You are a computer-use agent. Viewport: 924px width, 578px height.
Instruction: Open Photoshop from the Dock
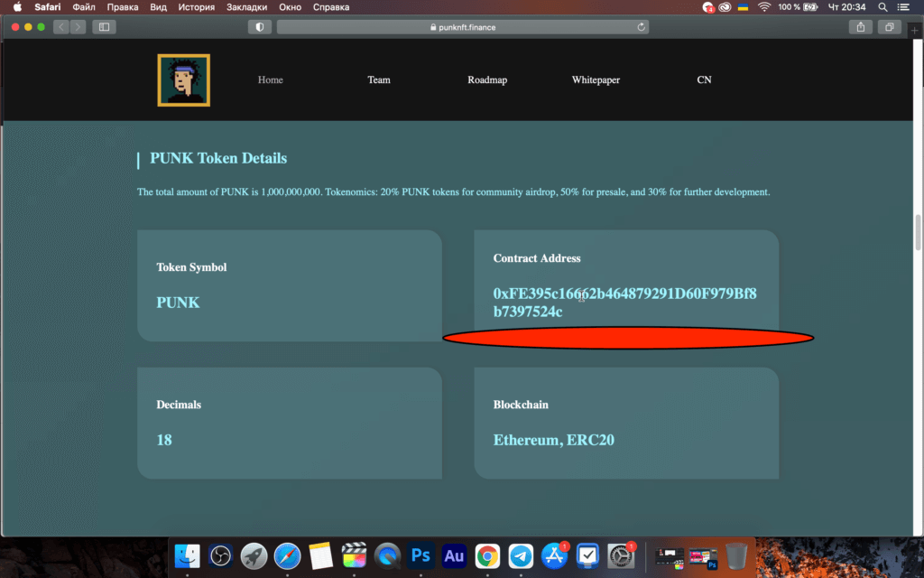[420, 555]
